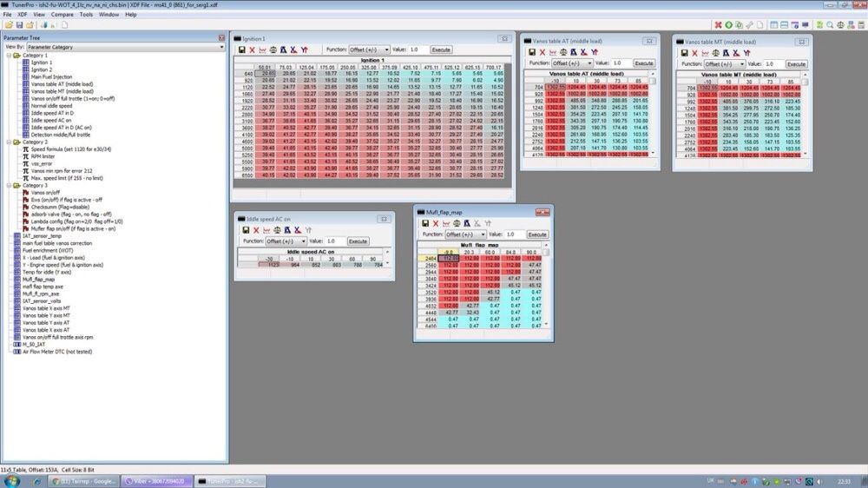Click the graph icon in Mufl_flap_map toolbar
868x488 pixels.
[x=446, y=223]
